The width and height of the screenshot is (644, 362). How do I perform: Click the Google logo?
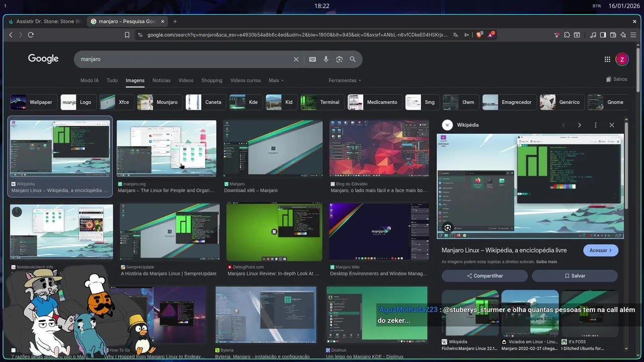43,59
